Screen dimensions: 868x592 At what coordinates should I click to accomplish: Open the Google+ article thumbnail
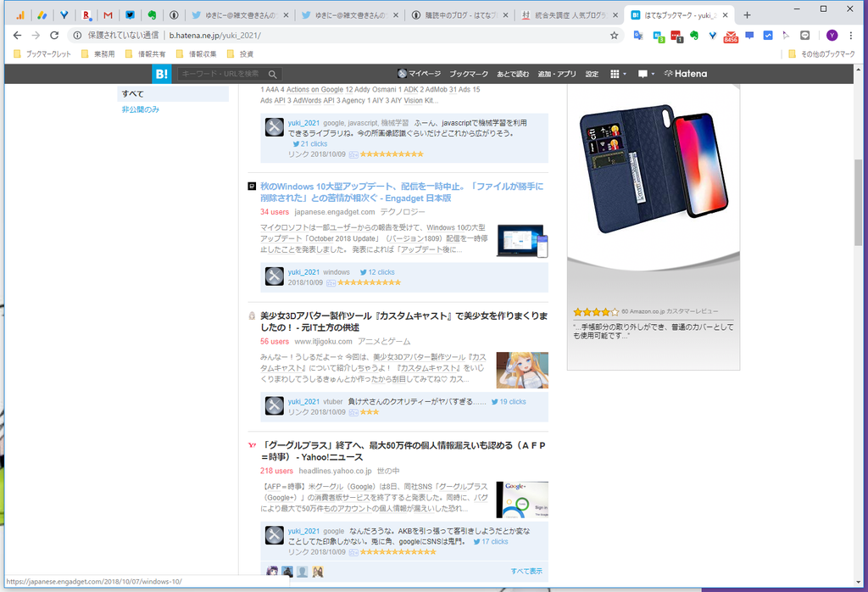pos(522,500)
